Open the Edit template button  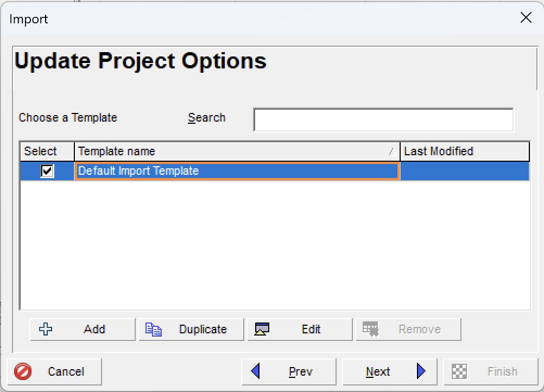[x=300, y=329]
